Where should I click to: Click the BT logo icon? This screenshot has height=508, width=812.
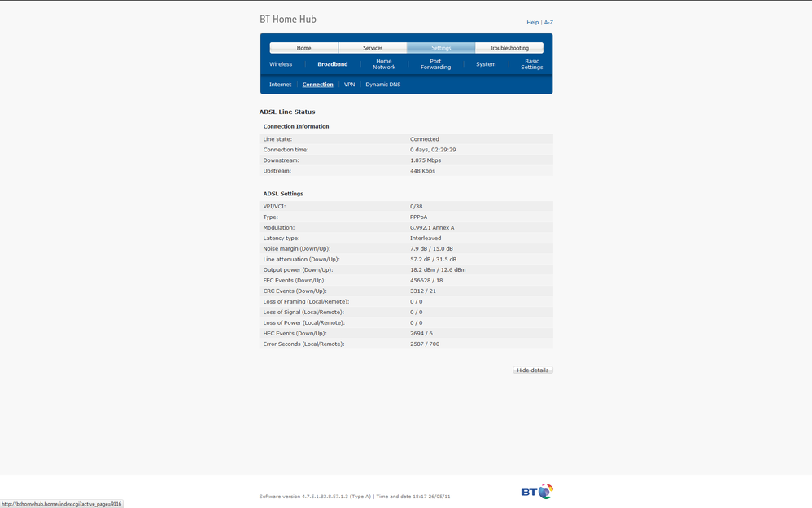pyautogui.click(x=537, y=491)
